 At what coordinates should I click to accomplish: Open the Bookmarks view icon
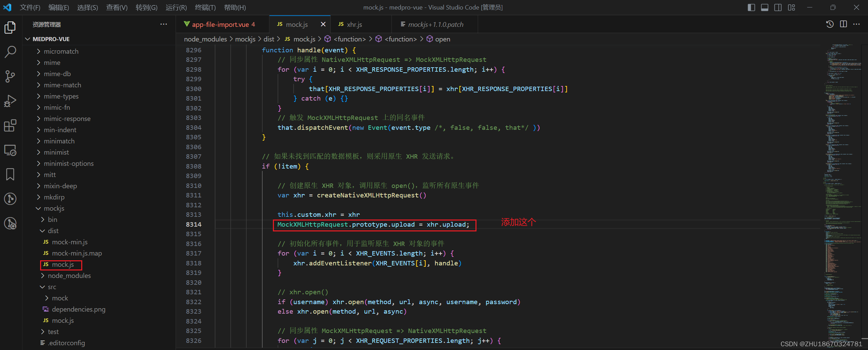(x=10, y=174)
